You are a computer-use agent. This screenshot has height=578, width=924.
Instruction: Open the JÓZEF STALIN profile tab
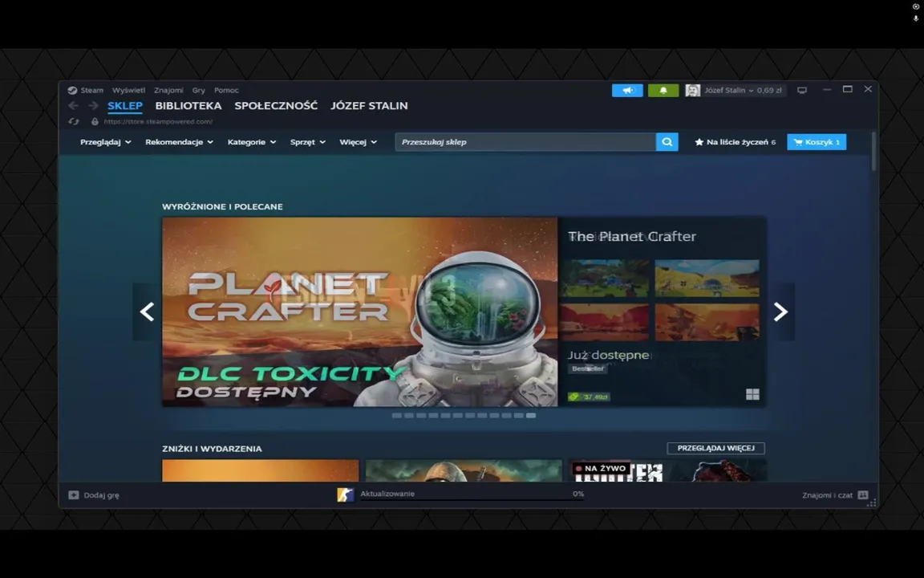click(369, 106)
